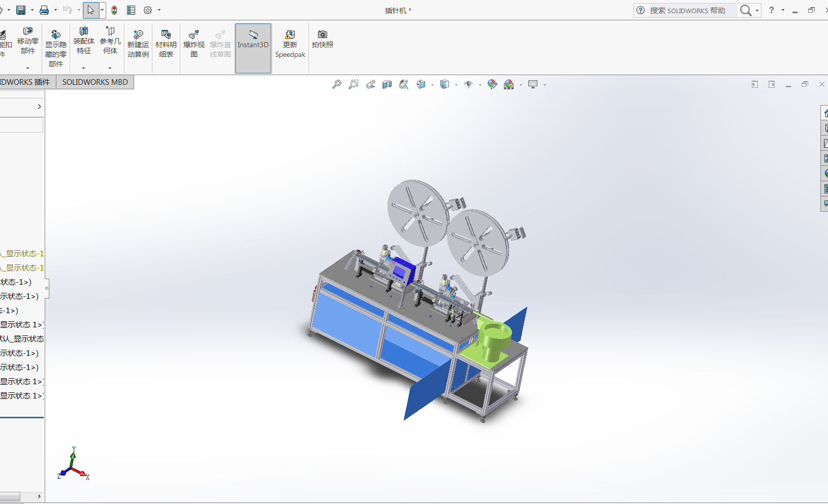Screen dimensions: 828x504
Task: Open Display Style cube icon
Action: [x=445, y=85]
